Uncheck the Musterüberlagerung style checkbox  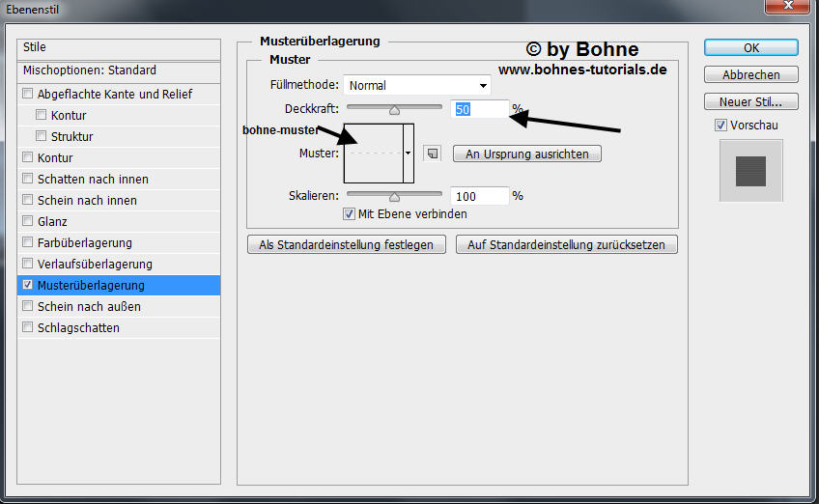(x=28, y=286)
